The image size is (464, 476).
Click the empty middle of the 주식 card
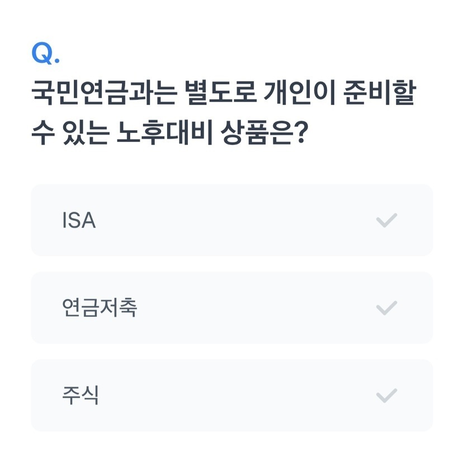point(235,396)
